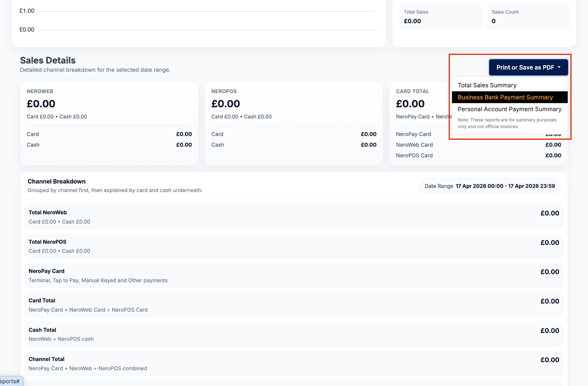This screenshot has width=588, height=386.
Task: Click the Sales Details heading
Action: tap(48, 60)
